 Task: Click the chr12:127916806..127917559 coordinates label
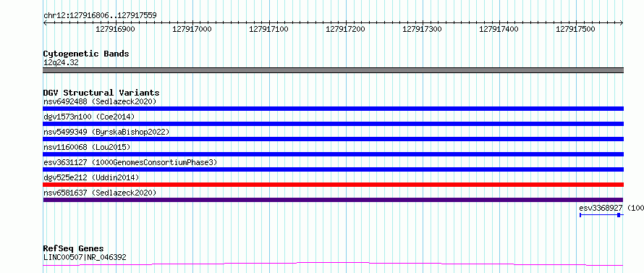(x=100, y=16)
